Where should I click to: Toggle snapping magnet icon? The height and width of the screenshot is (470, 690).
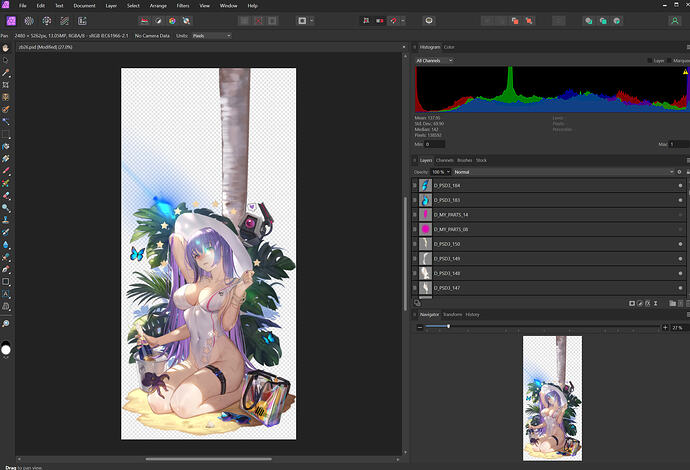click(393, 21)
